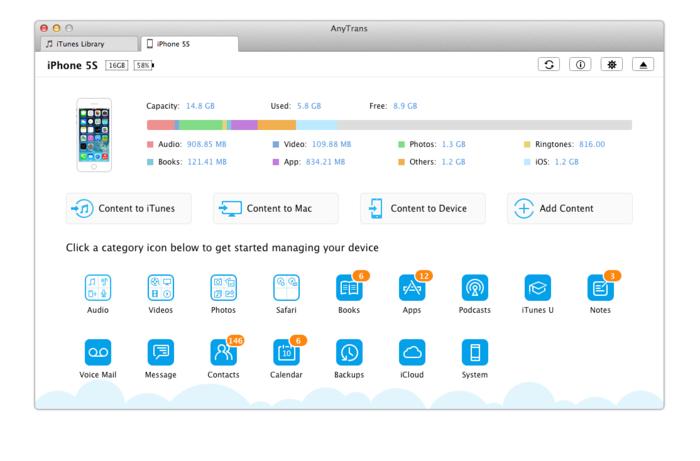This screenshot has width=700, height=461.
Task: Open the Safari category icon
Action: pos(286,288)
